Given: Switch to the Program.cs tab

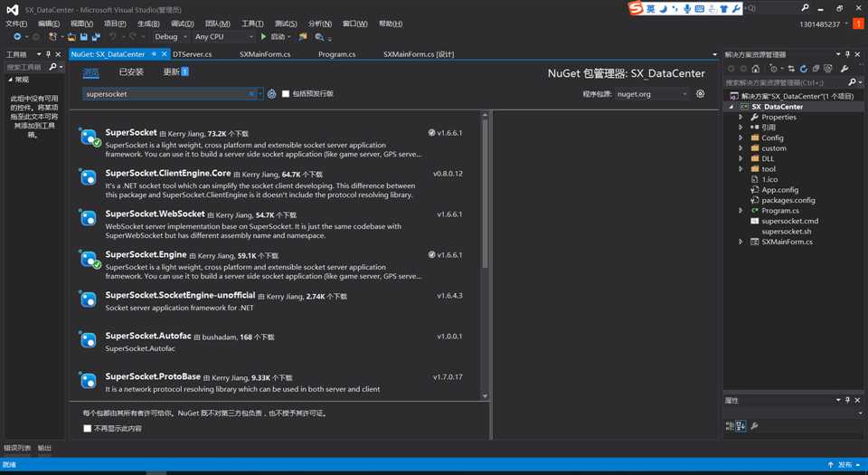Looking at the screenshot, I should point(336,54).
